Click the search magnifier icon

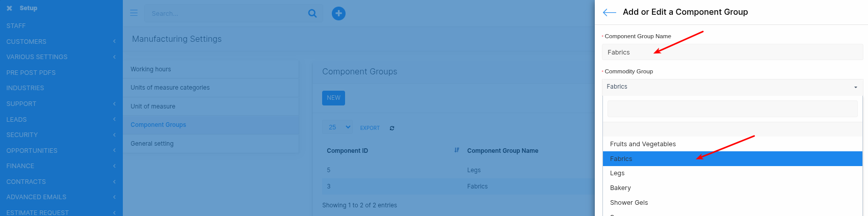point(312,13)
